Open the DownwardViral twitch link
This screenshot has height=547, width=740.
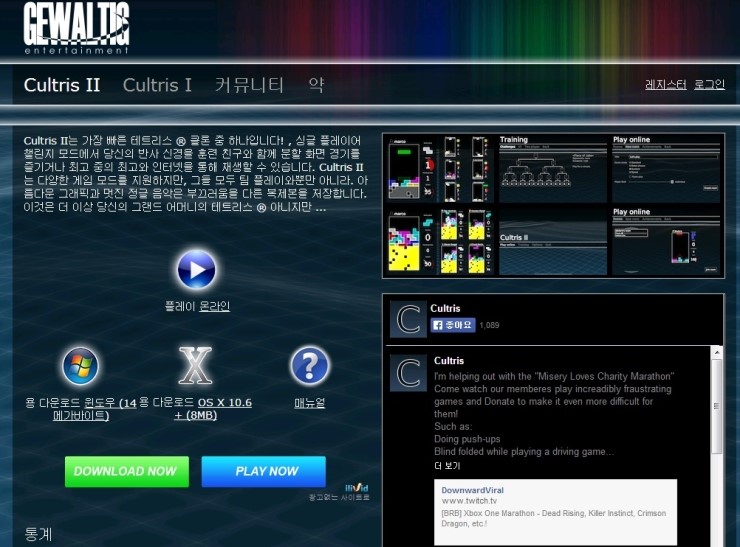[472, 490]
